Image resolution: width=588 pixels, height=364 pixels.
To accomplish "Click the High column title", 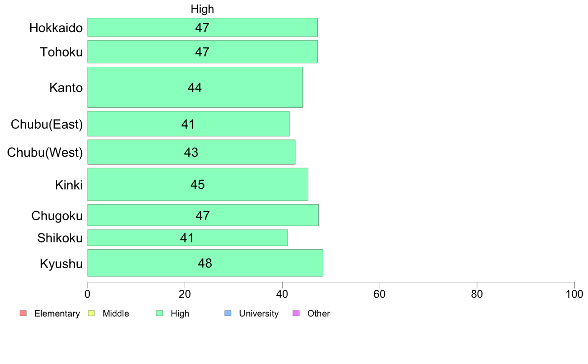I will coord(202,9).
